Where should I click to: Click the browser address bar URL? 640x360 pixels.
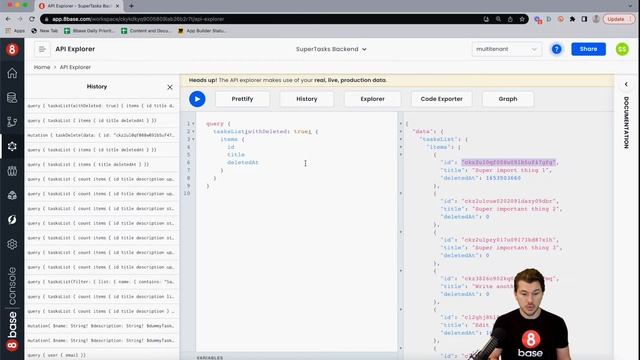pyautogui.click(x=138, y=19)
